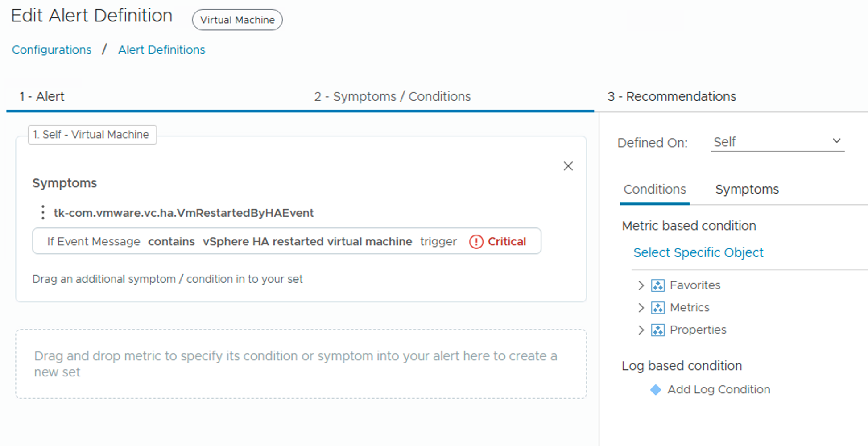Viewport: 868px width, 446px height.
Task: Click the Favorites metric group icon
Action: 657,285
